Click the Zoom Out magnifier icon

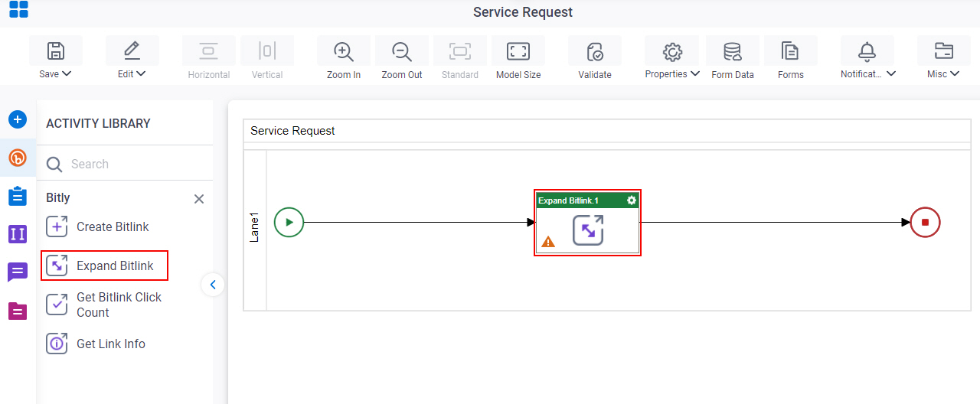(x=402, y=51)
